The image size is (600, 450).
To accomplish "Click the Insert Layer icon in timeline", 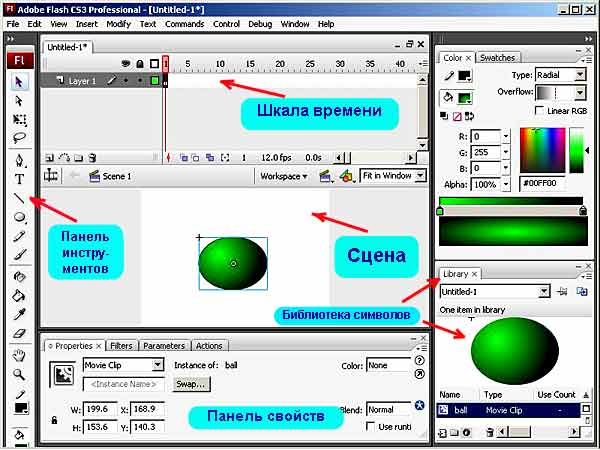I will coord(50,157).
